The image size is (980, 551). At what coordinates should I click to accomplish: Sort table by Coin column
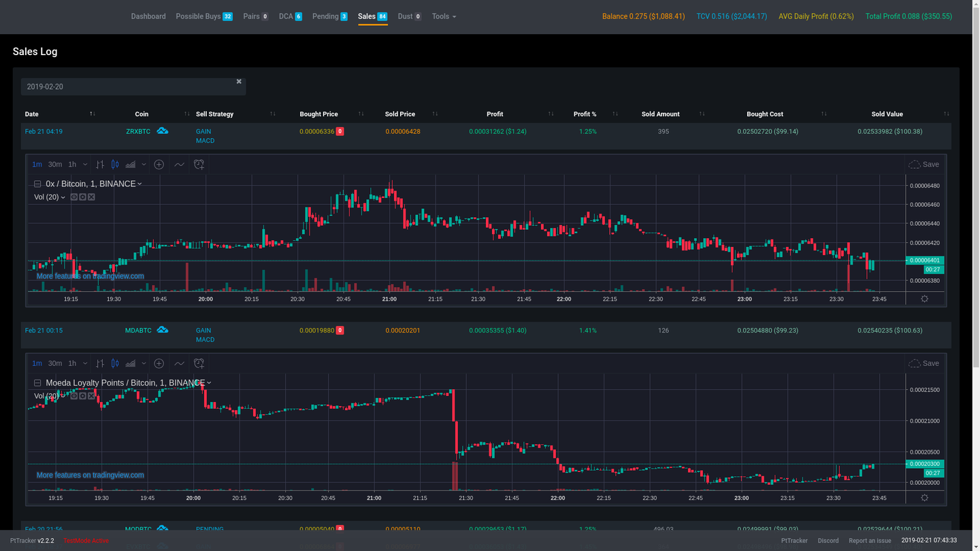point(142,114)
